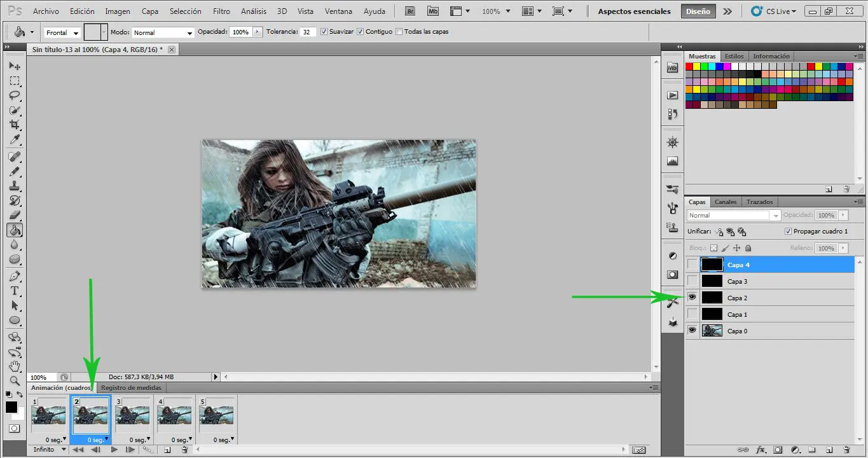The image size is (868, 458).
Task: Select the Ellipse shape tool
Action: (15, 320)
